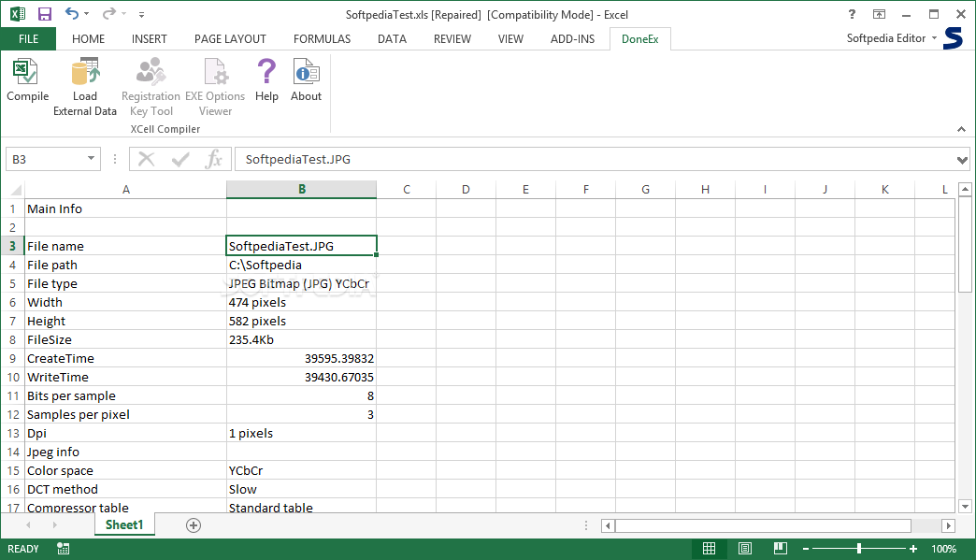Screen dimensions: 976x560
Task: Cancel formula bar entry with X
Action: (146, 159)
